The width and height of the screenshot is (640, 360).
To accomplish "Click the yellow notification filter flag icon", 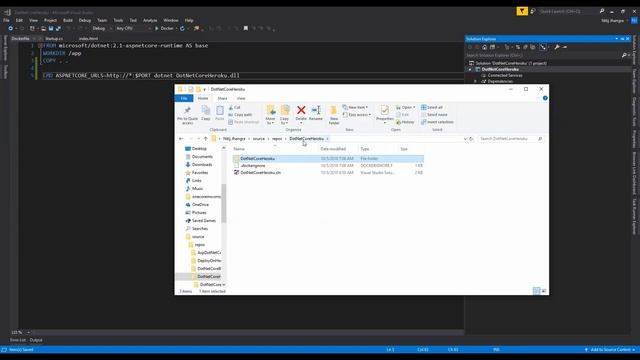I will coord(522,11).
